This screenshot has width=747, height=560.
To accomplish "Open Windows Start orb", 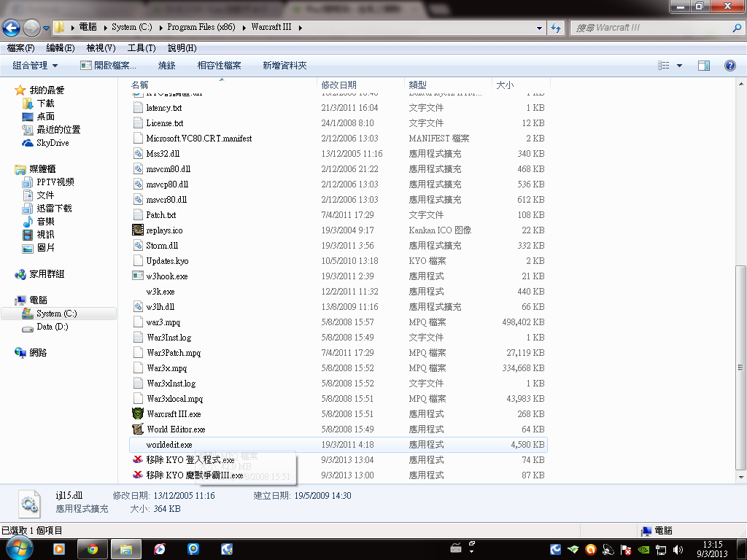I will (x=19, y=549).
